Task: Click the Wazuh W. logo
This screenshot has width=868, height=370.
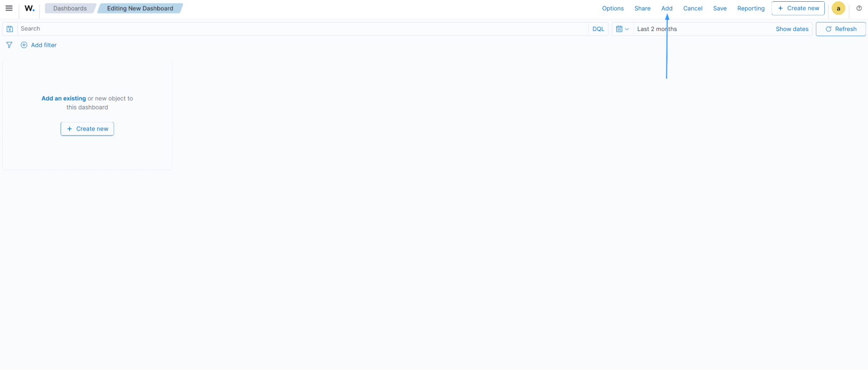Action: (30, 8)
